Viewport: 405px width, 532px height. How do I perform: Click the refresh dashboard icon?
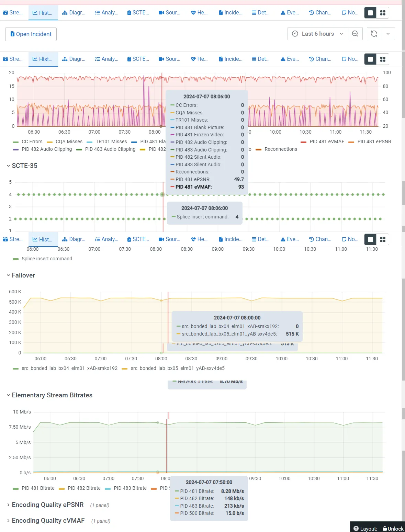click(374, 34)
